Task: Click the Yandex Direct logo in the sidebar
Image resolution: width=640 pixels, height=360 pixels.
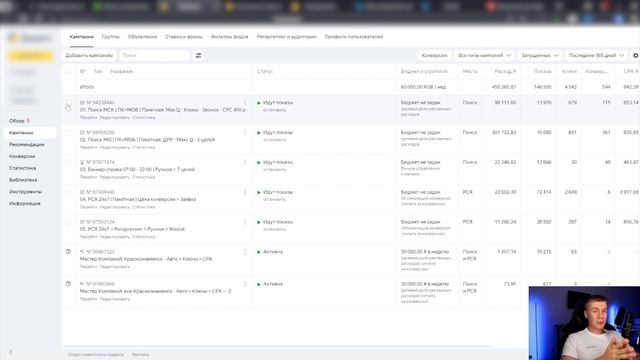Action: coord(30,38)
